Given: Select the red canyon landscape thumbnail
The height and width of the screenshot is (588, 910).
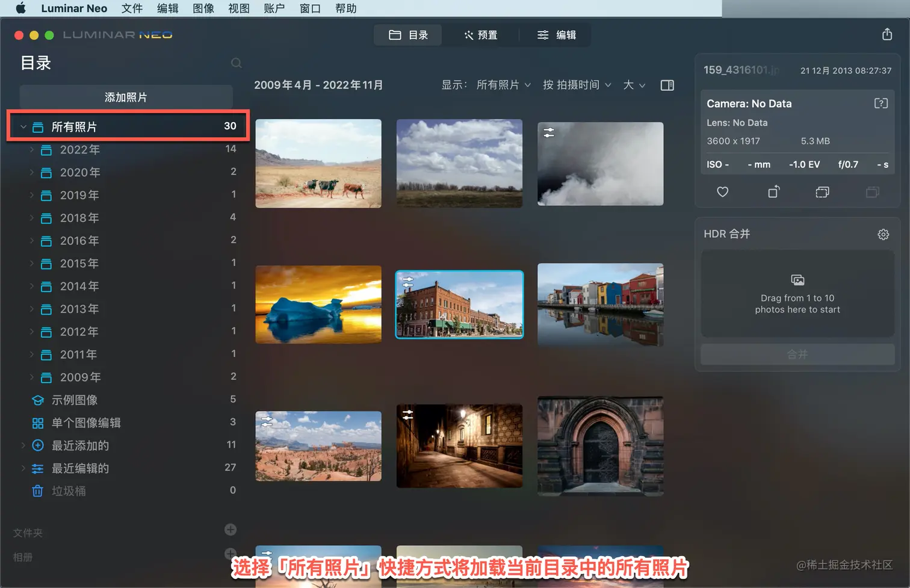Looking at the screenshot, I should click(318, 446).
